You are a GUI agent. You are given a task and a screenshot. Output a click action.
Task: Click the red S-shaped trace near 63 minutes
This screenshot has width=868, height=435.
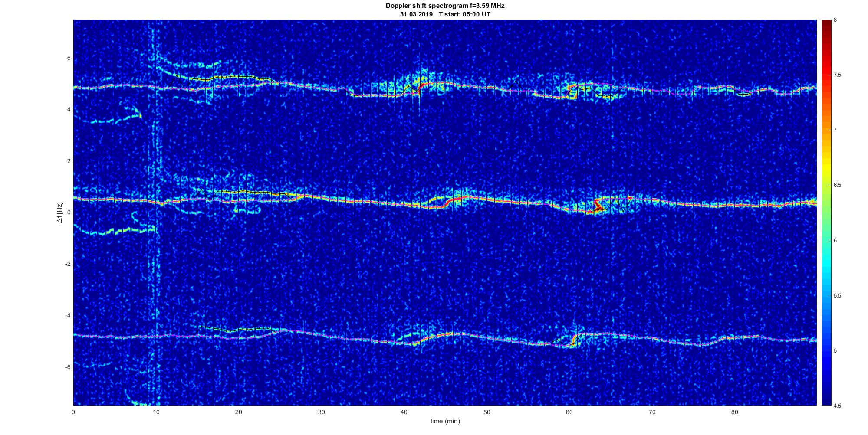(597, 205)
